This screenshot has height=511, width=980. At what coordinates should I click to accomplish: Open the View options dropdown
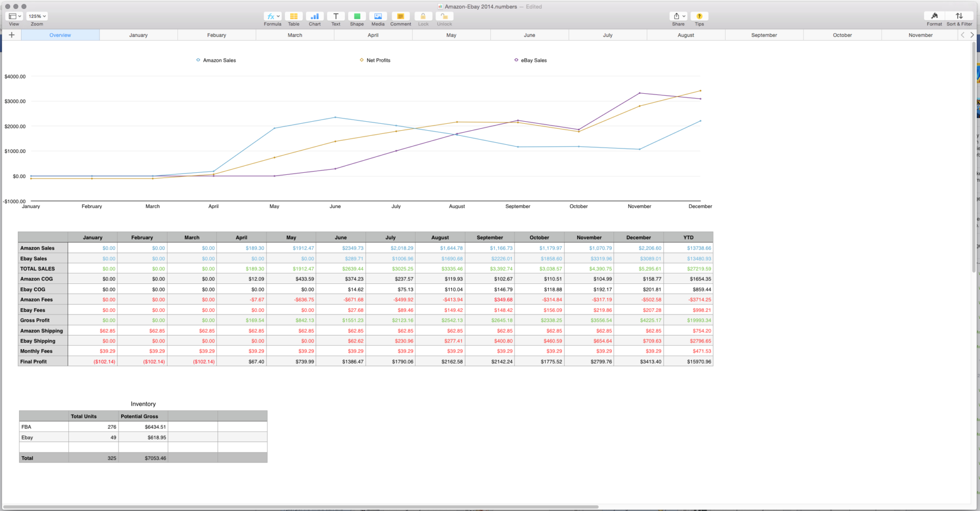tap(14, 16)
